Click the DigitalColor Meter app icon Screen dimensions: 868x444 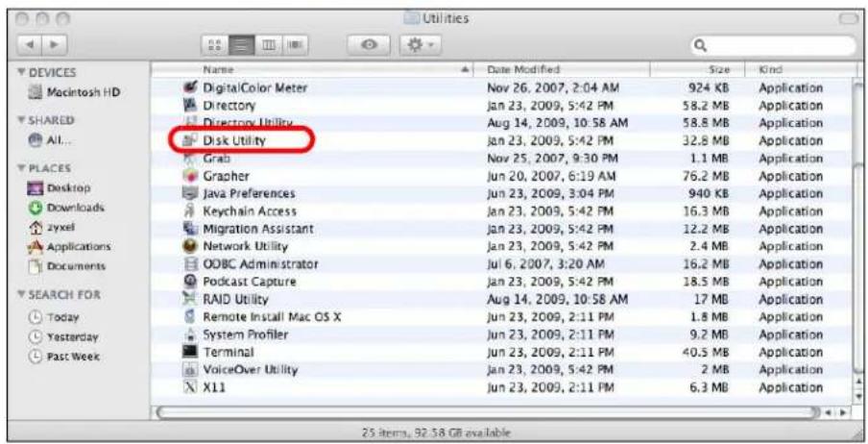point(190,87)
